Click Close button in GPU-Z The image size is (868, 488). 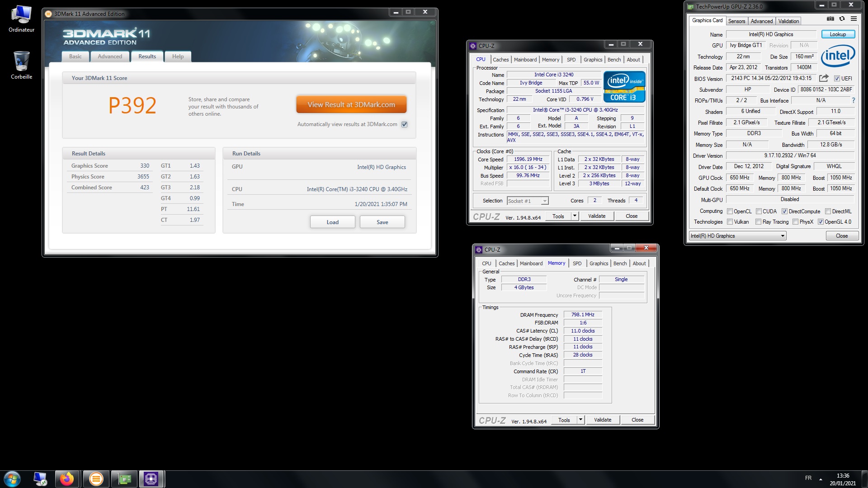(x=842, y=236)
